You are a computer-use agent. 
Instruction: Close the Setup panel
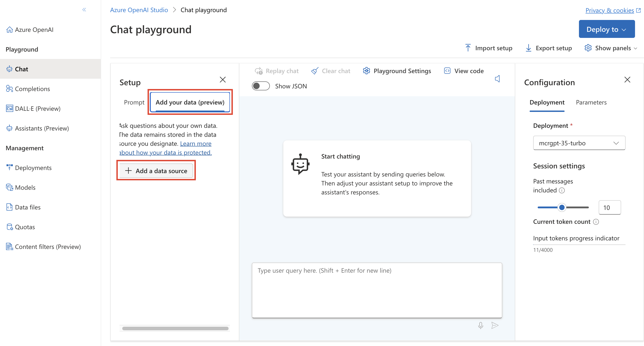pyautogui.click(x=223, y=80)
